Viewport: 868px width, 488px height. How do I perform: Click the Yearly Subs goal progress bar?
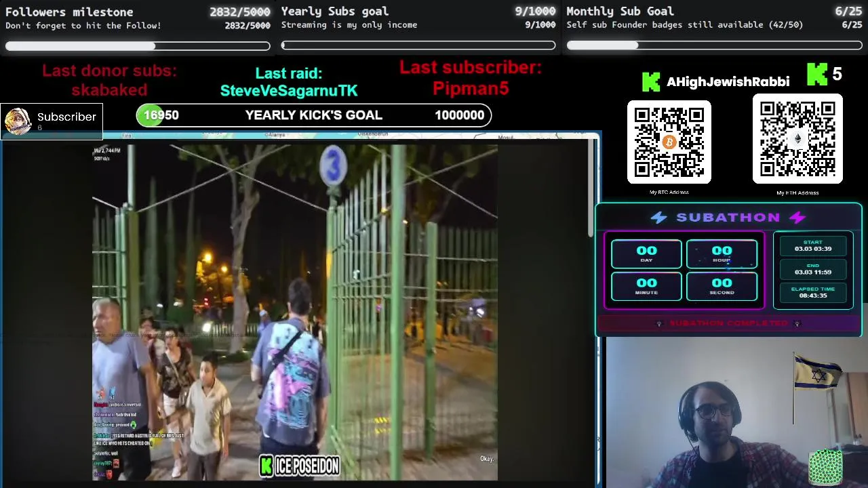418,45
